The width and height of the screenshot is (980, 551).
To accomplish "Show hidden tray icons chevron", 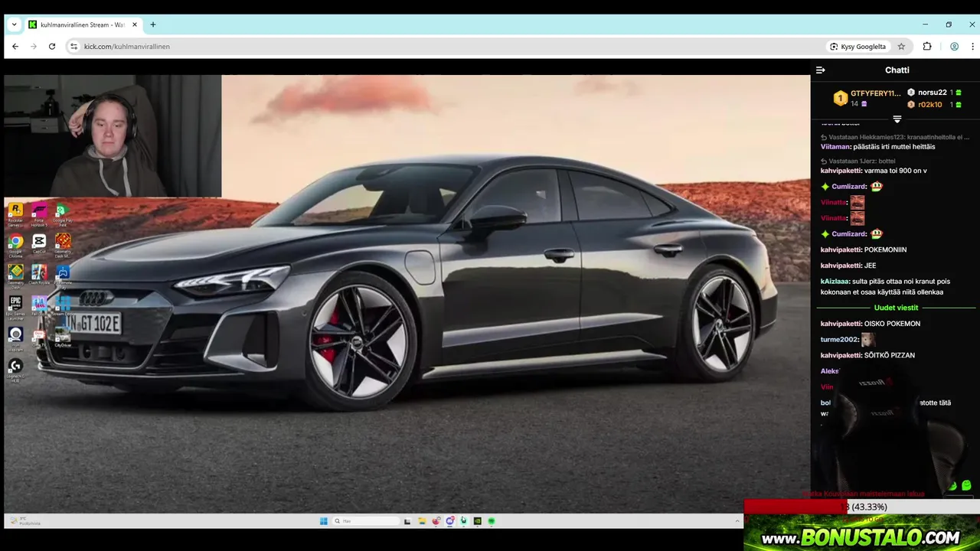I will [738, 521].
